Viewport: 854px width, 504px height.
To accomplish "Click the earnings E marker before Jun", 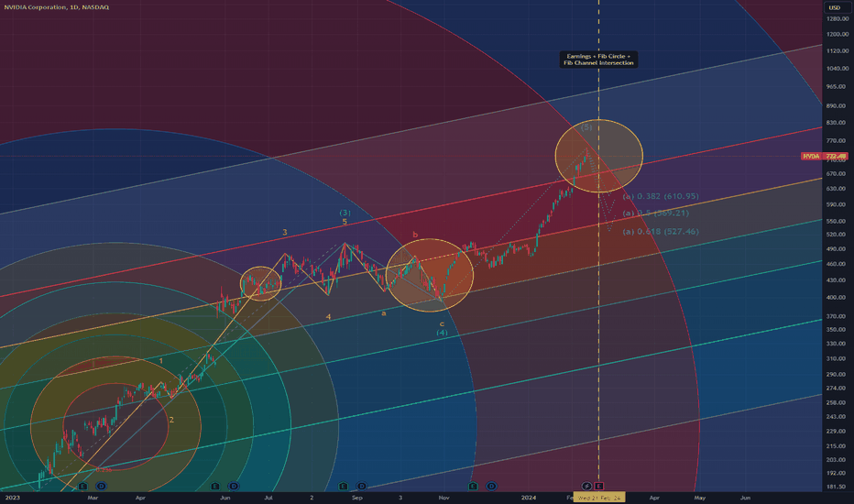I will [x=214, y=486].
